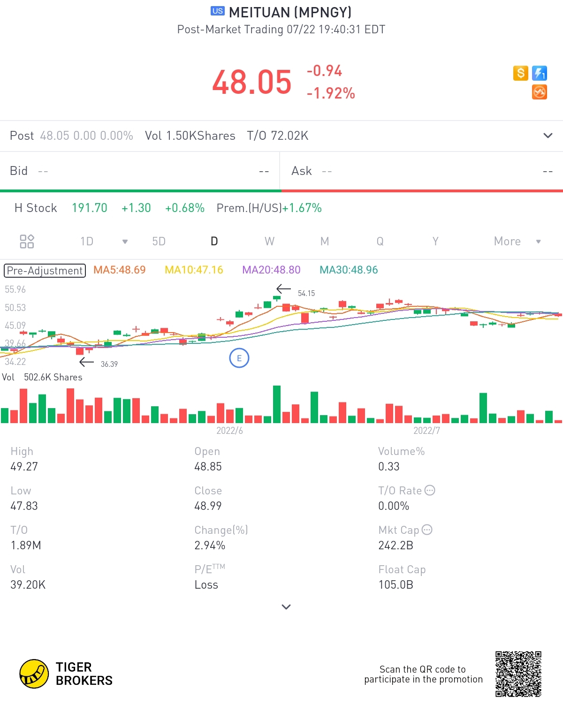The width and height of the screenshot is (563, 728).
Task: Select the W weekly chart tab
Action: [269, 241]
